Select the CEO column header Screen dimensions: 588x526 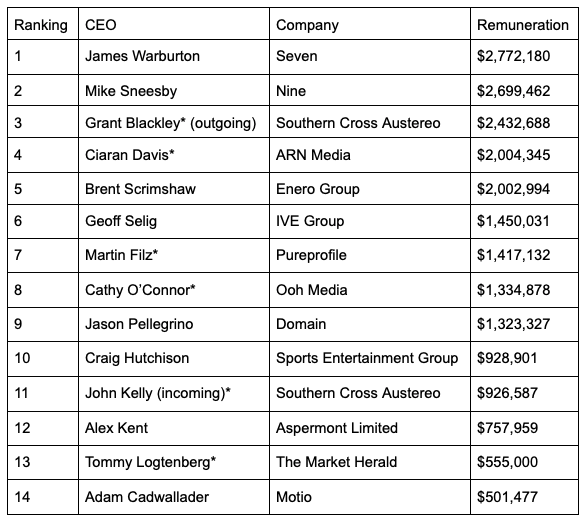point(174,24)
